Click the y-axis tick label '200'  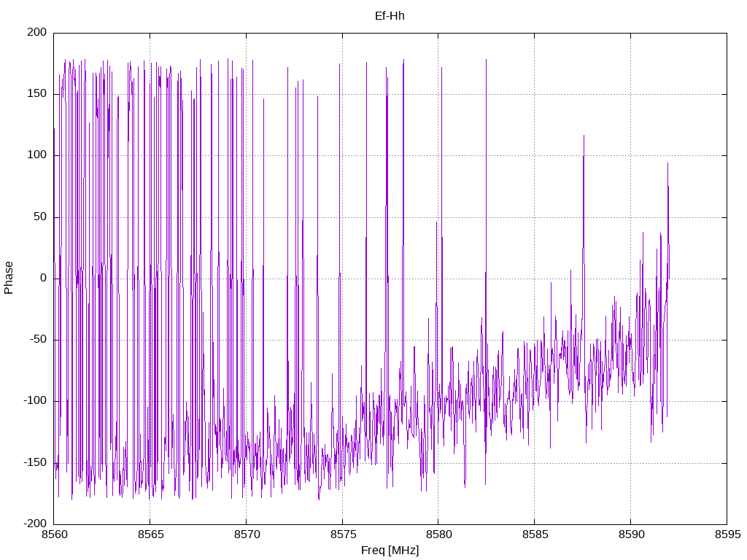[37, 32]
